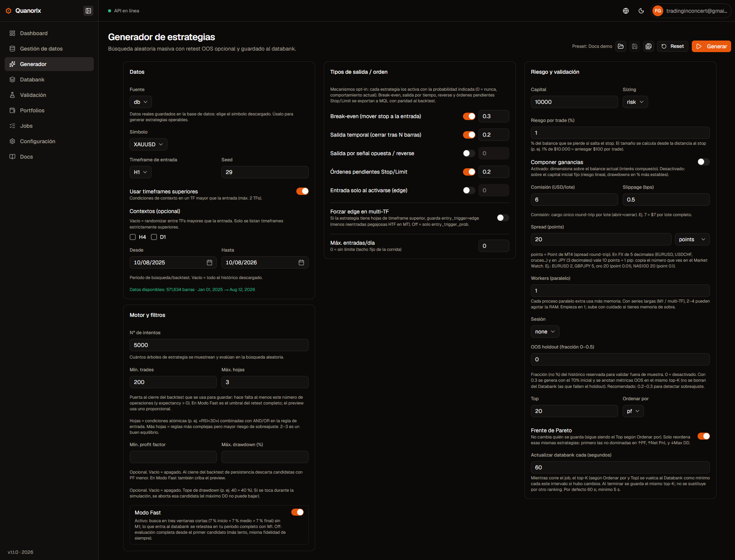This screenshot has width=735, height=560.
Task: Disable Frente de Pareto toggle
Action: 704,436
